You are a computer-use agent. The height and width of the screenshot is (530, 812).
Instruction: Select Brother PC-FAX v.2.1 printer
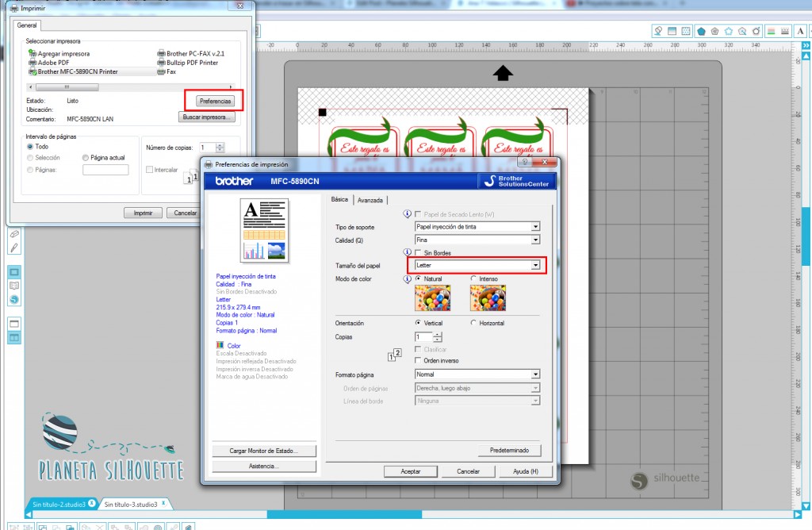(x=195, y=53)
